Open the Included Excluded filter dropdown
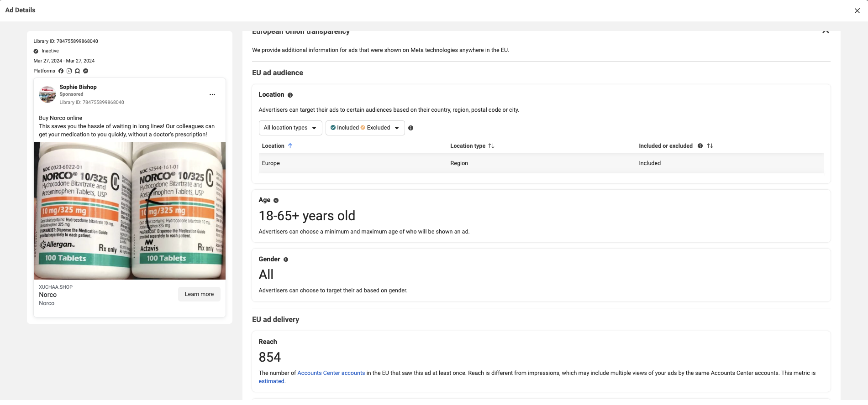The height and width of the screenshot is (405, 868). click(x=365, y=128)
